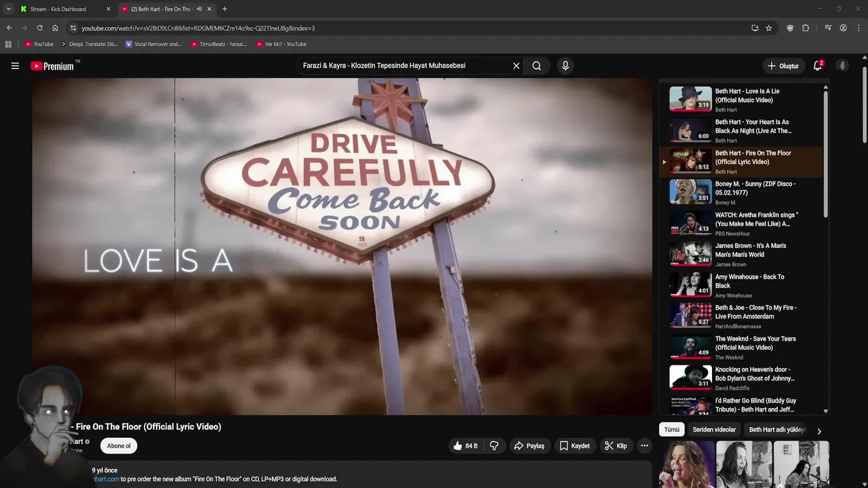
Task: Open The Weeknd - Save Your Tears
Action: pyautogui.click(x=741, y=347)
